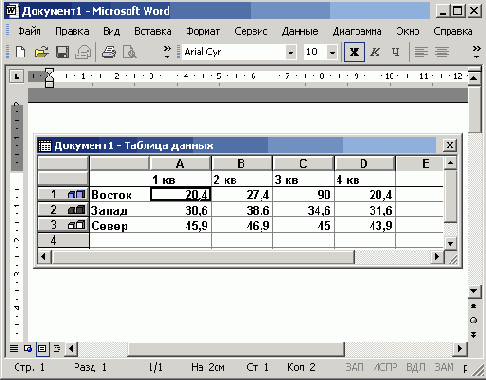Select column D header in datasheet
Viewport: 486px width, 380px height.
point(364,164)
